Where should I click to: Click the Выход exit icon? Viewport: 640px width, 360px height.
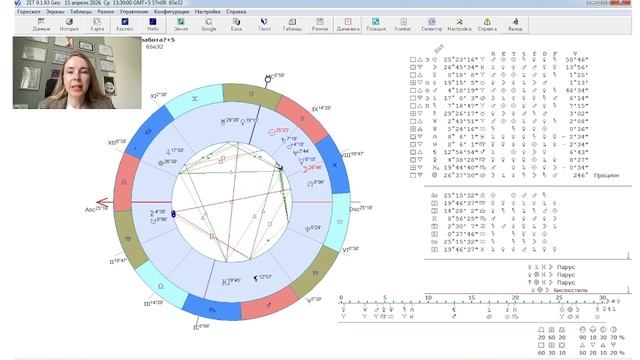point(515,25)
